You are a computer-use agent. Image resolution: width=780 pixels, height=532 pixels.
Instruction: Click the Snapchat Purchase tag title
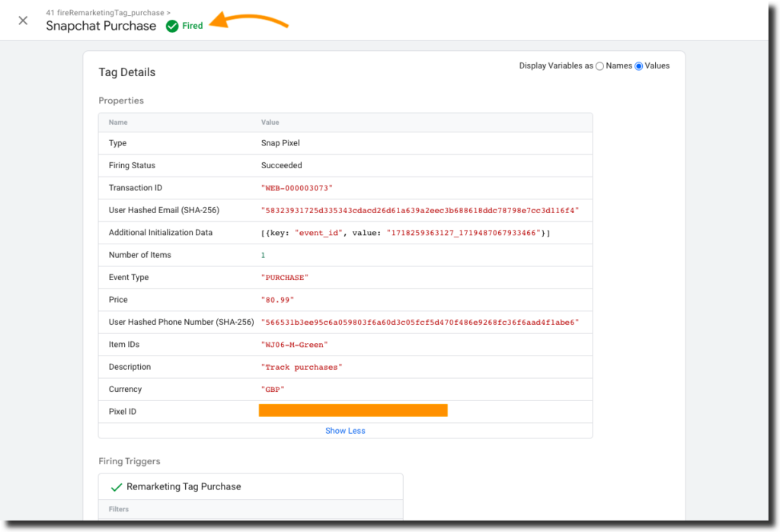click(x=101, y=26)
